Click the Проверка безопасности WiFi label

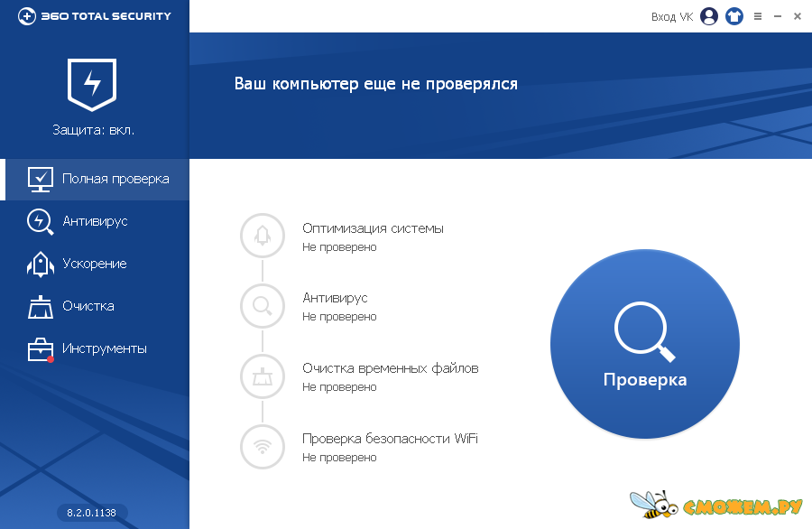pos(390,439)
